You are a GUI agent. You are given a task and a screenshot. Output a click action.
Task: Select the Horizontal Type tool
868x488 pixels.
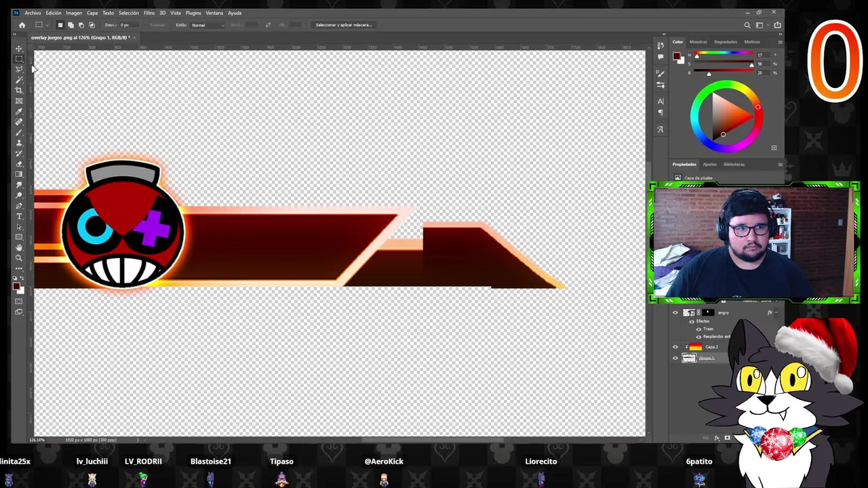coord(19,216)
